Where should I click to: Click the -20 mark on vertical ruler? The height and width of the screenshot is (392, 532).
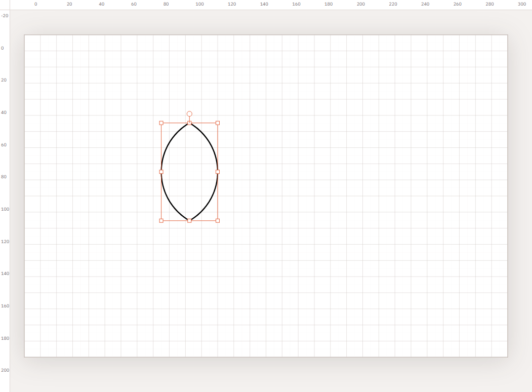click(5, 16)
